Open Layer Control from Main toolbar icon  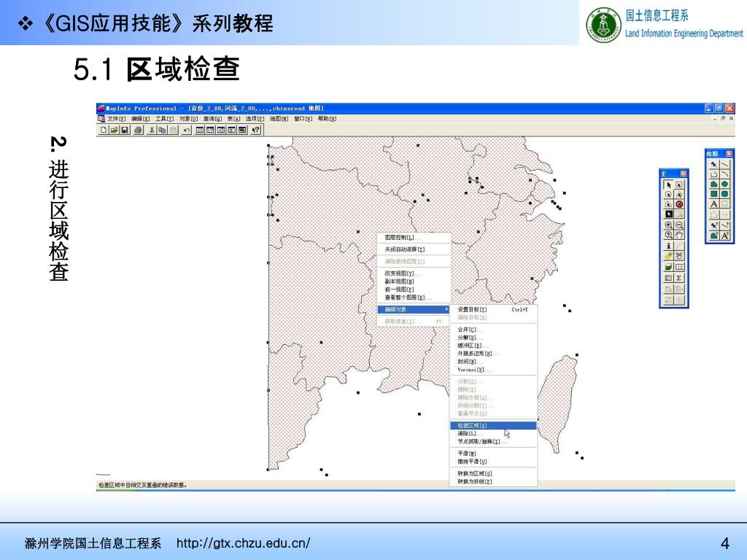point(668,267)
